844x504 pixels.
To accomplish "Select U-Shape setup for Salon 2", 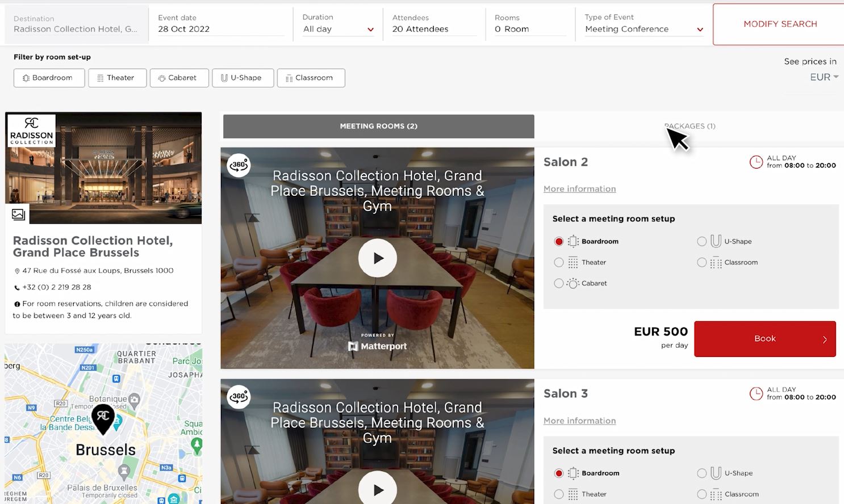I will (x=702, y=241).
